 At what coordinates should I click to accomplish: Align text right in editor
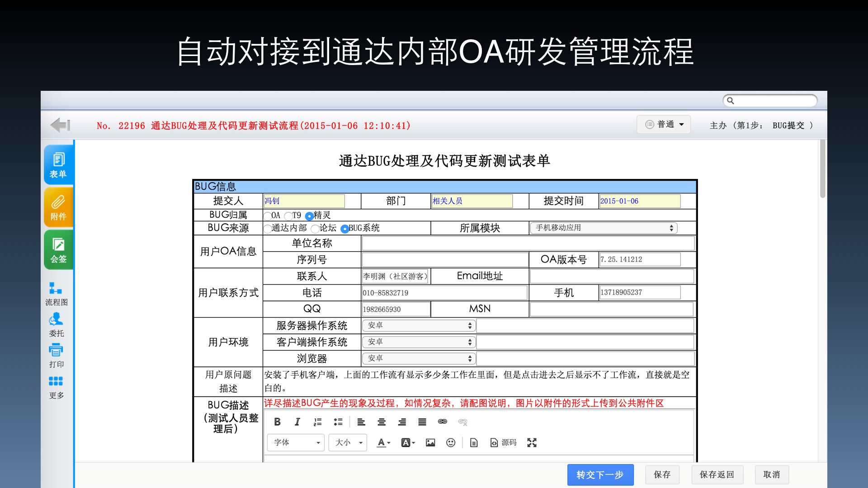point(402,422)
